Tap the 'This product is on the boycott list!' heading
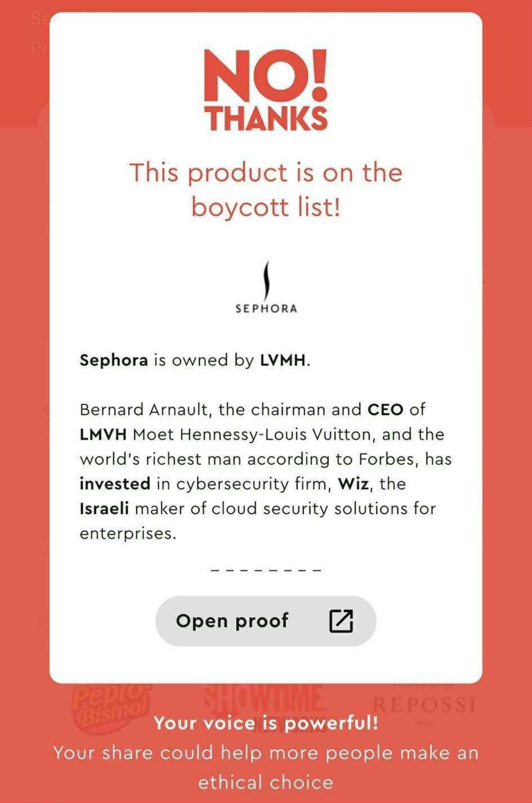This screenshot has height=803, width=532. (x=266, y=189)
